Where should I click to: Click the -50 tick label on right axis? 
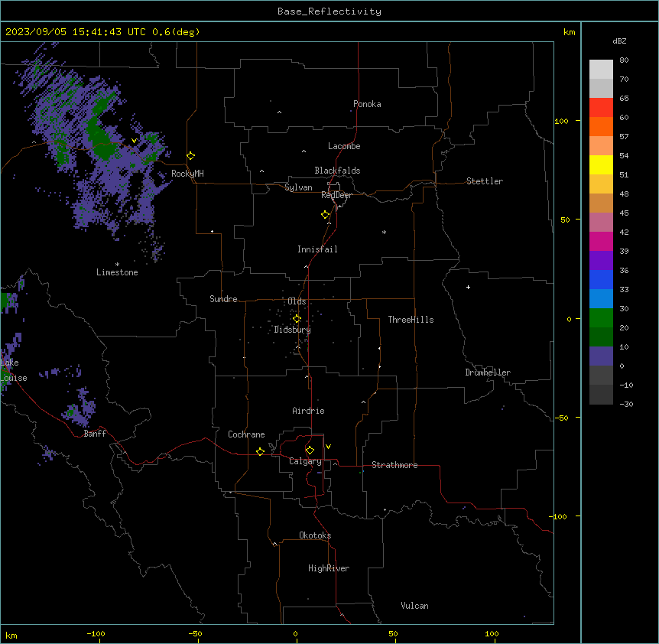coord(561,418)
